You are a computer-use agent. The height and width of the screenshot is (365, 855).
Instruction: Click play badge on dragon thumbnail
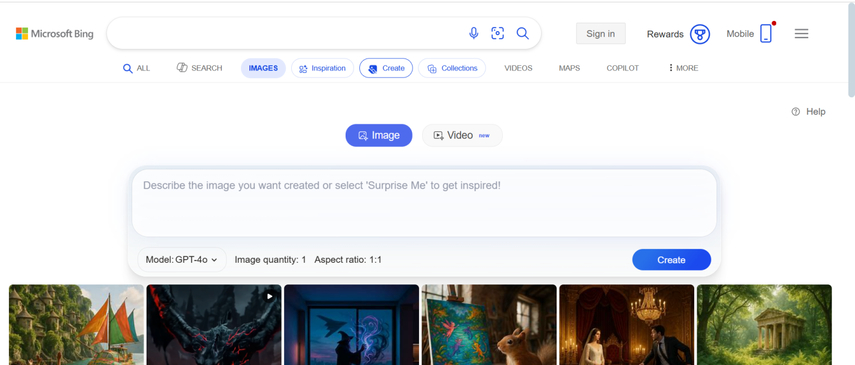269,296
